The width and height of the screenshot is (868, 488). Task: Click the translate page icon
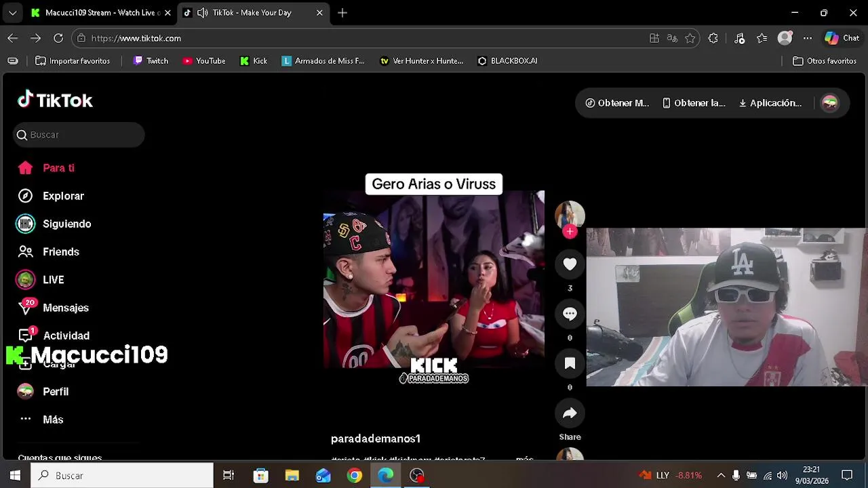[672, 39]
